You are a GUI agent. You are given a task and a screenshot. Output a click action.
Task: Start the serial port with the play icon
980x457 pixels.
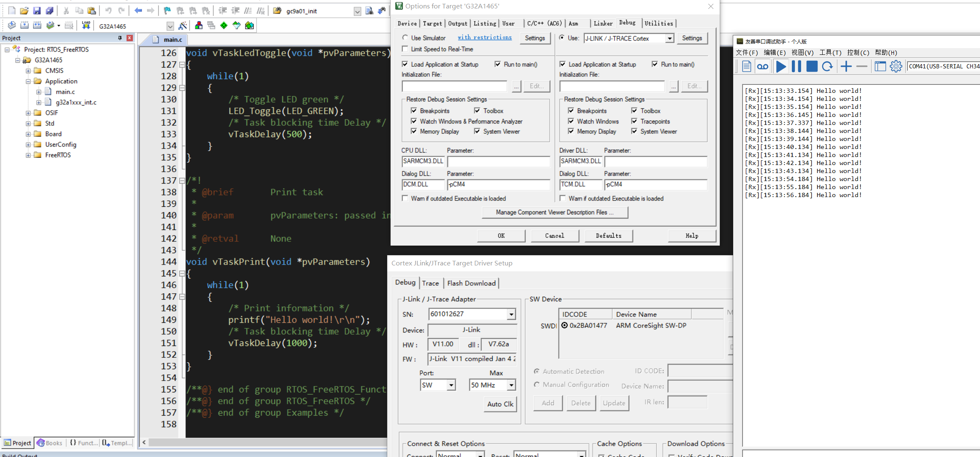[x=781, y=66]
